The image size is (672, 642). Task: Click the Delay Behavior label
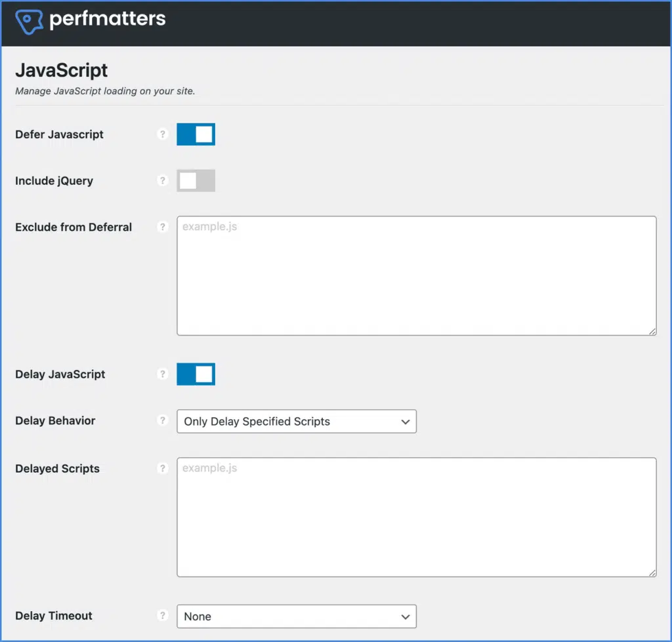(55, 420)
